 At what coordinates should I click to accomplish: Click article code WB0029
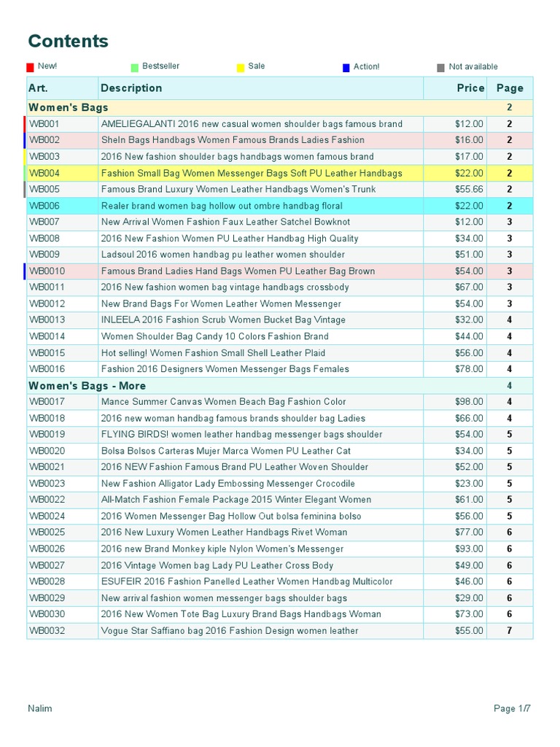click(x=47, y=598)
